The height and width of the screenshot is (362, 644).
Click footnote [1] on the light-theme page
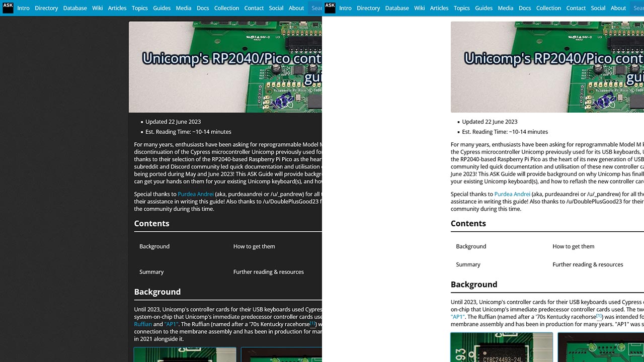click(599, 316)
